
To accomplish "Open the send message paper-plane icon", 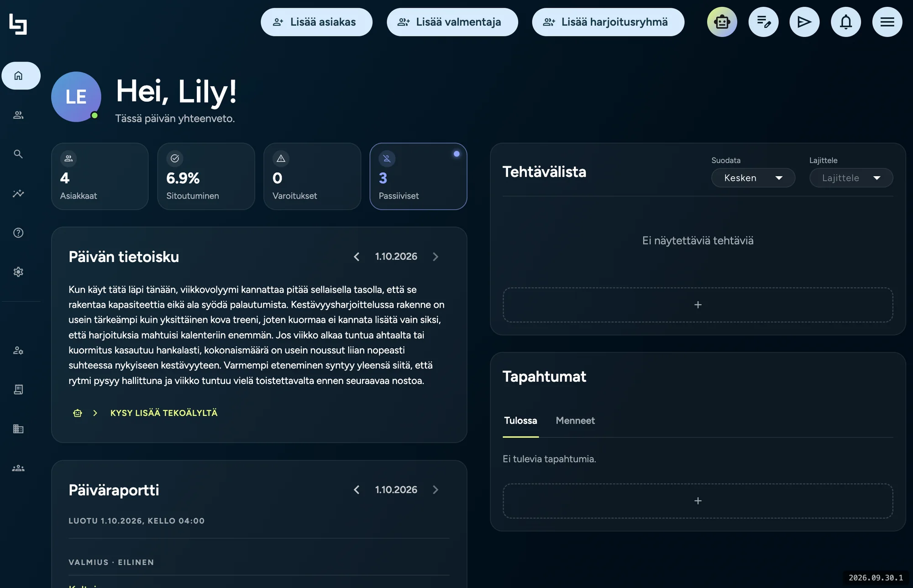I will 804,22.
